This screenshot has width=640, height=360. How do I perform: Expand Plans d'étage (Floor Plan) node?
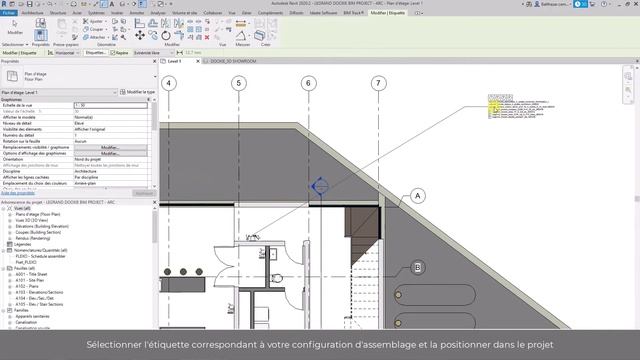click(x=10, y=214)
